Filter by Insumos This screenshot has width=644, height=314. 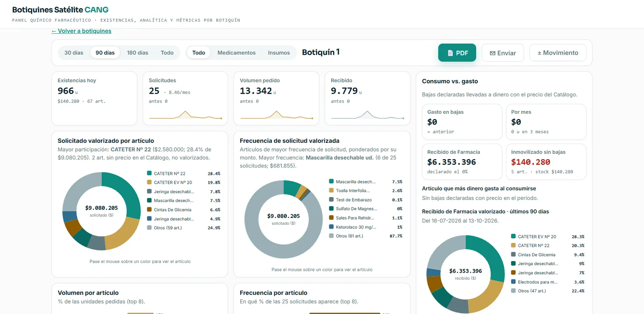click(x=279, y=53)
